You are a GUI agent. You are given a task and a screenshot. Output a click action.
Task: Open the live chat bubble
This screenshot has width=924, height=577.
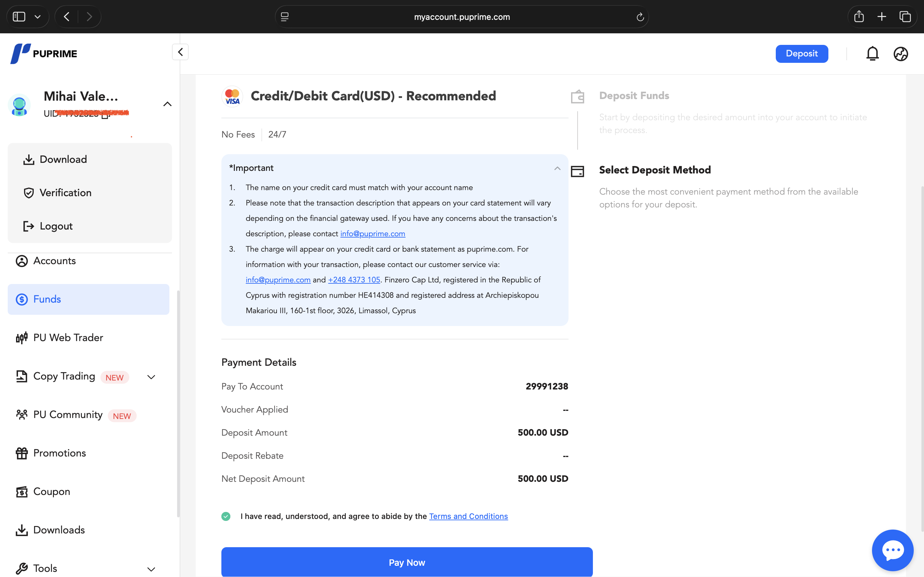point(892,550)
